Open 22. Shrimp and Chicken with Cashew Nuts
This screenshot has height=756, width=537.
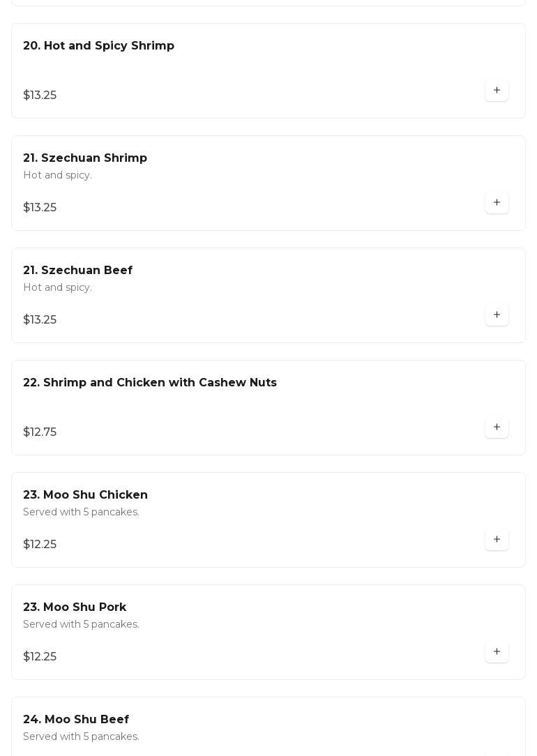[150, 383]
